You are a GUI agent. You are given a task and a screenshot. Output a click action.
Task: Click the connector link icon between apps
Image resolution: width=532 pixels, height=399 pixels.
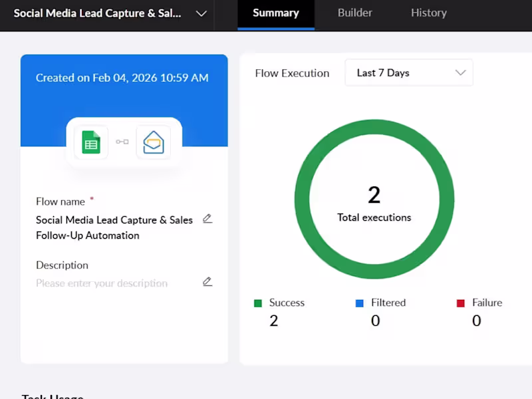point(122,142)
